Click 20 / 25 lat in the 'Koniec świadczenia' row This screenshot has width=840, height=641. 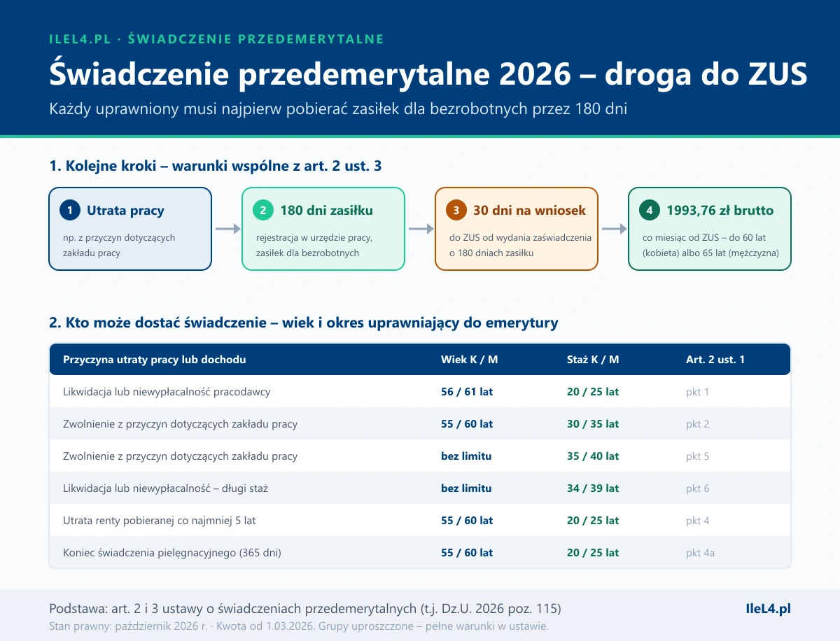(593, 553)
